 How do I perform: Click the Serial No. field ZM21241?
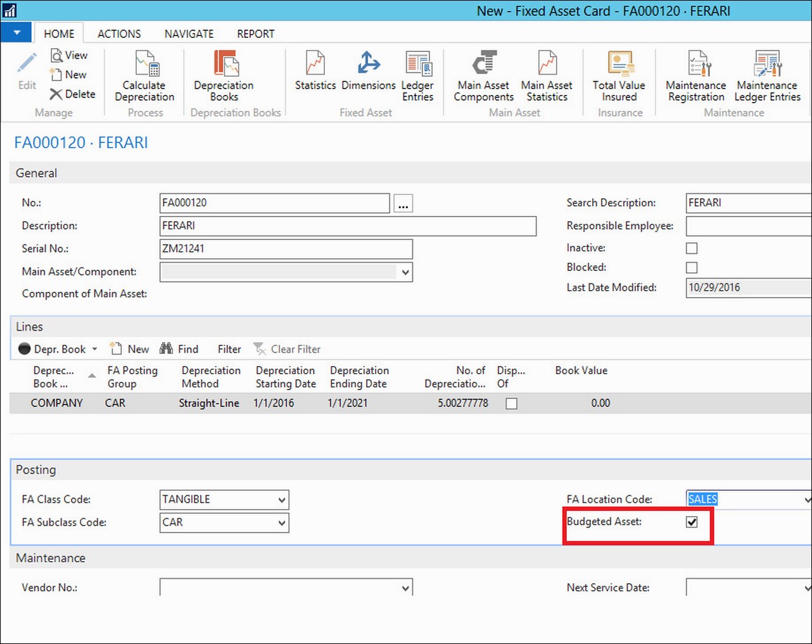(286, 249)
